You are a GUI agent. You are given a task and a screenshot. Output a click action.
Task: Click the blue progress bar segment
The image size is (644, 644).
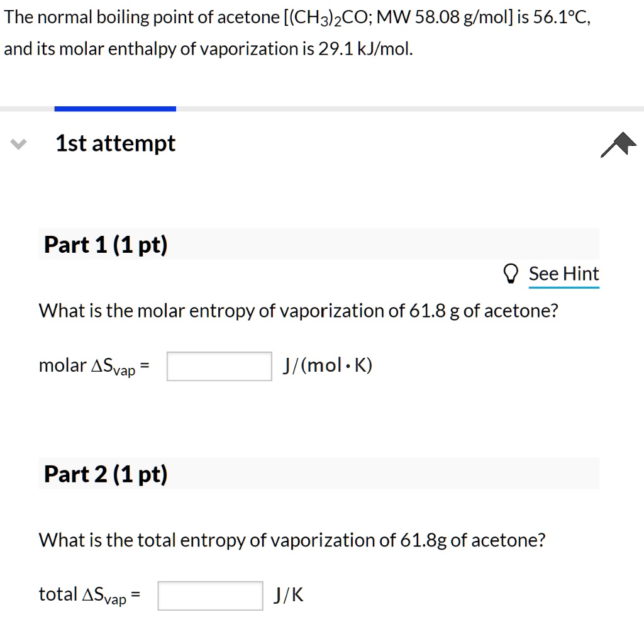click(115, 108)
